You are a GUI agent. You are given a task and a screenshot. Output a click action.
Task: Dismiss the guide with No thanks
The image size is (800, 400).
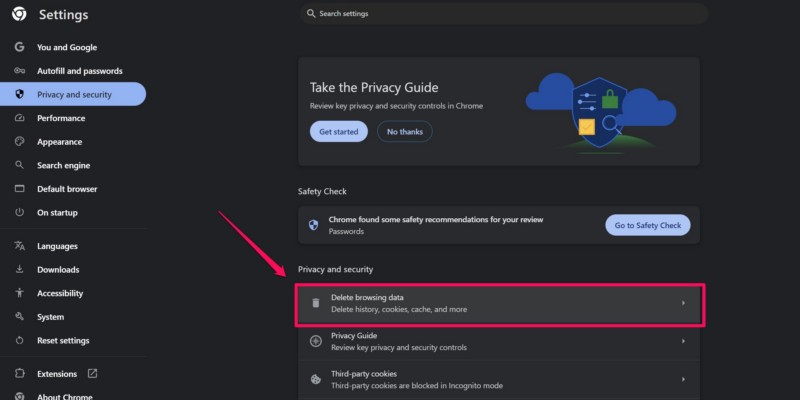405,131
